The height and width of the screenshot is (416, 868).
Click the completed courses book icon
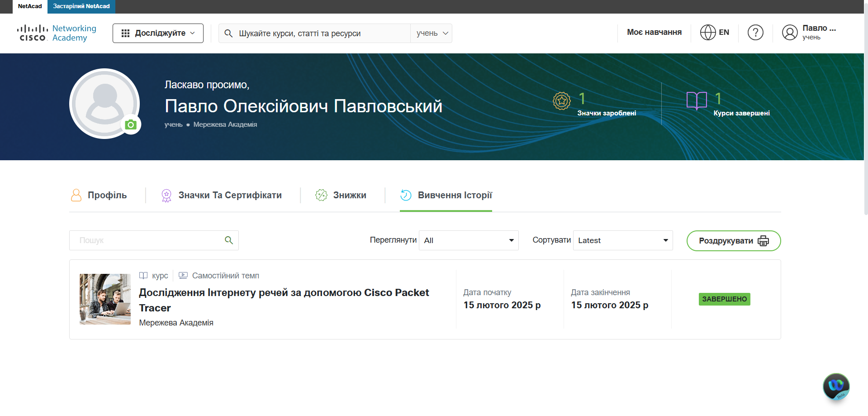pyautogui.click(x=697, y=100)
